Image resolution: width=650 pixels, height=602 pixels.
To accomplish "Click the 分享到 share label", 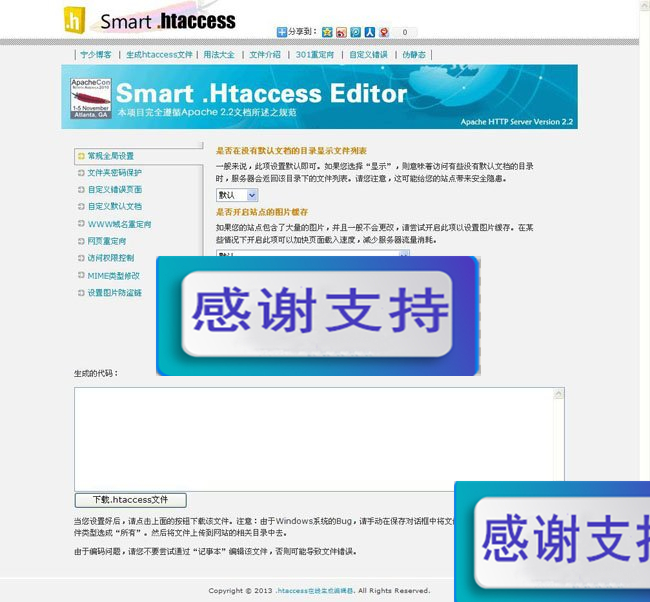I will click(x=301, y=32).
